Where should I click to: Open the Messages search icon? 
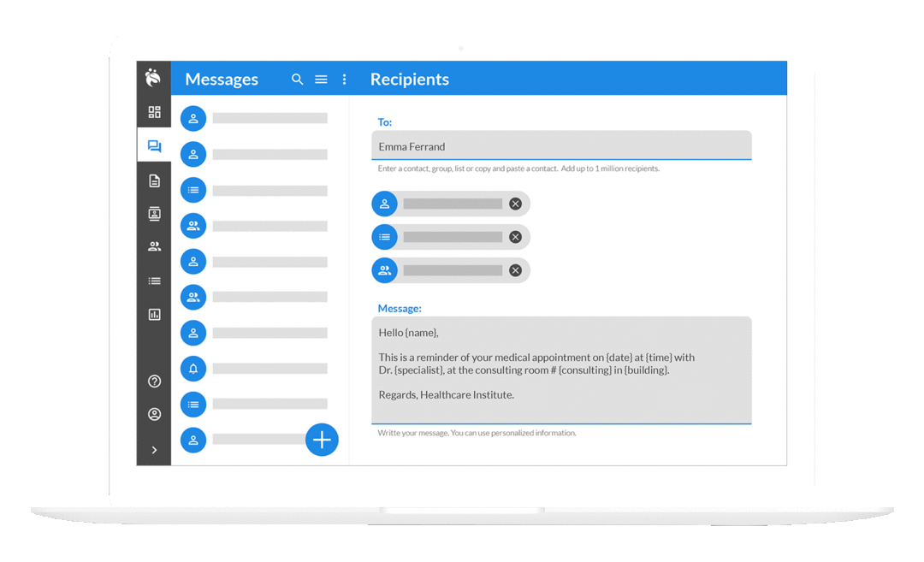(x=297, y=79)
